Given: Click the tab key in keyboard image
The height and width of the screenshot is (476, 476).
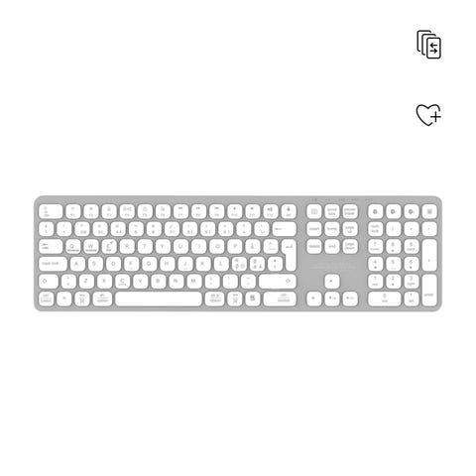Looking at the screenshot, I should tap(51, 247).
